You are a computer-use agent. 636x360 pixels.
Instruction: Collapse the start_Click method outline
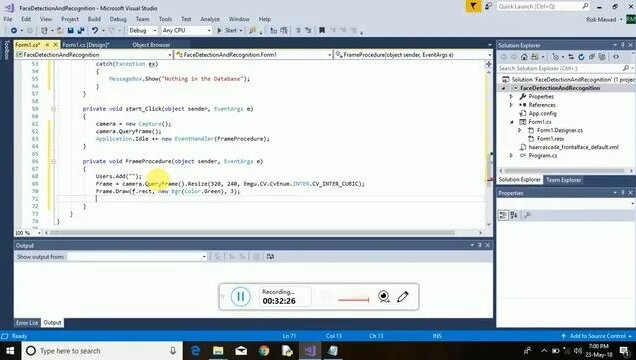(53, 109)
